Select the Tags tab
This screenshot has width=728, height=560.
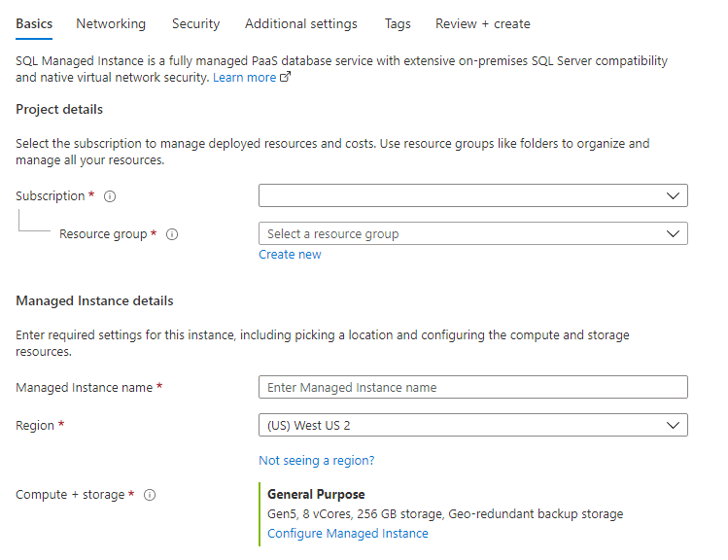[398, 23]
